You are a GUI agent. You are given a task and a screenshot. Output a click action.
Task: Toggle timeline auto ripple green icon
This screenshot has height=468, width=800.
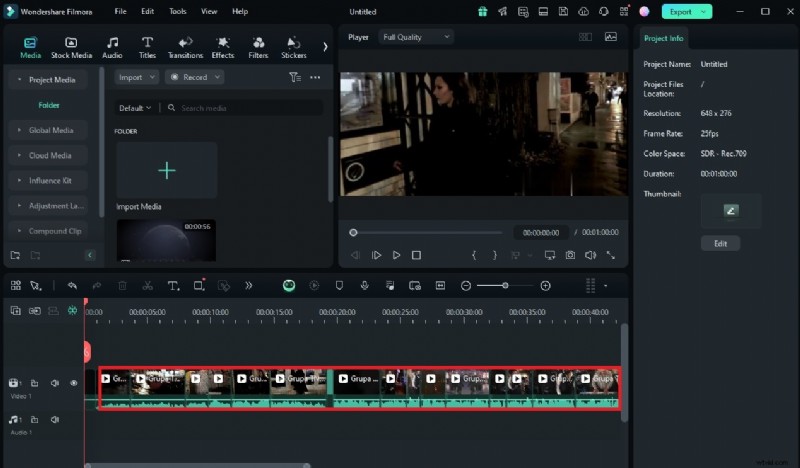72,310
